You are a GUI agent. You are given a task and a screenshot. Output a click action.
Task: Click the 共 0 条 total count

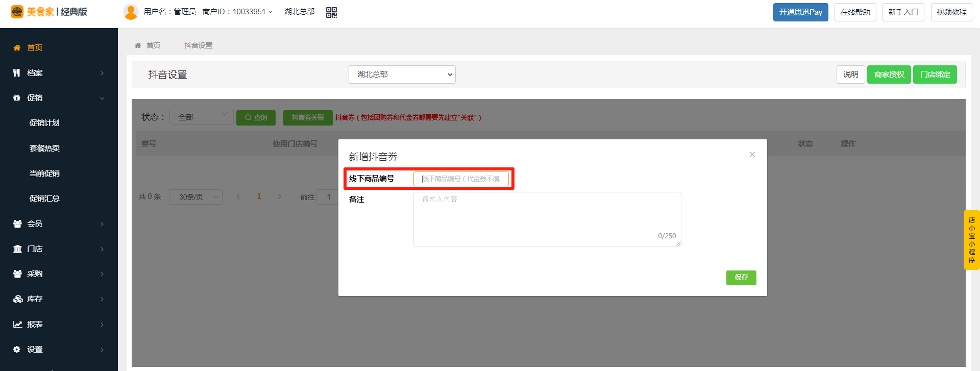click(x=150, y=196)
